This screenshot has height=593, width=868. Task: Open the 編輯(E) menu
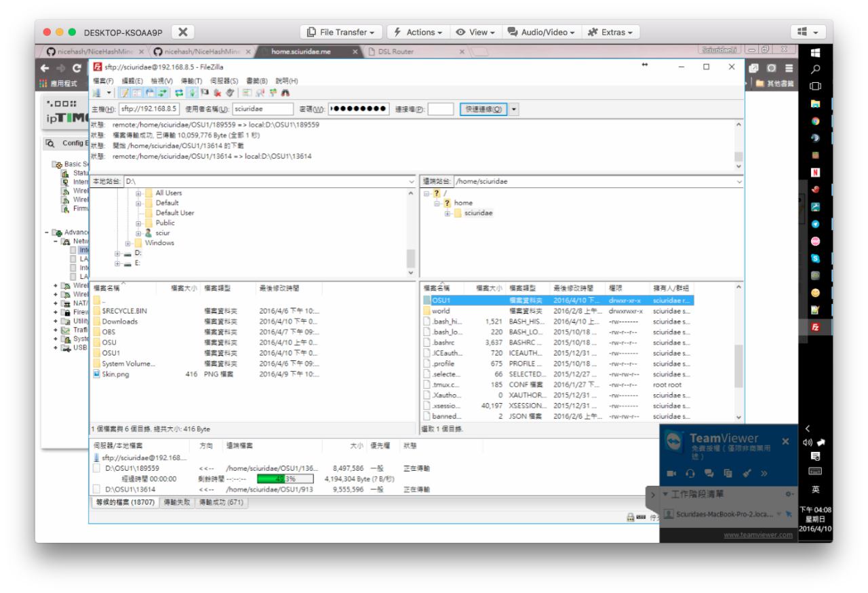pos(132,79)
